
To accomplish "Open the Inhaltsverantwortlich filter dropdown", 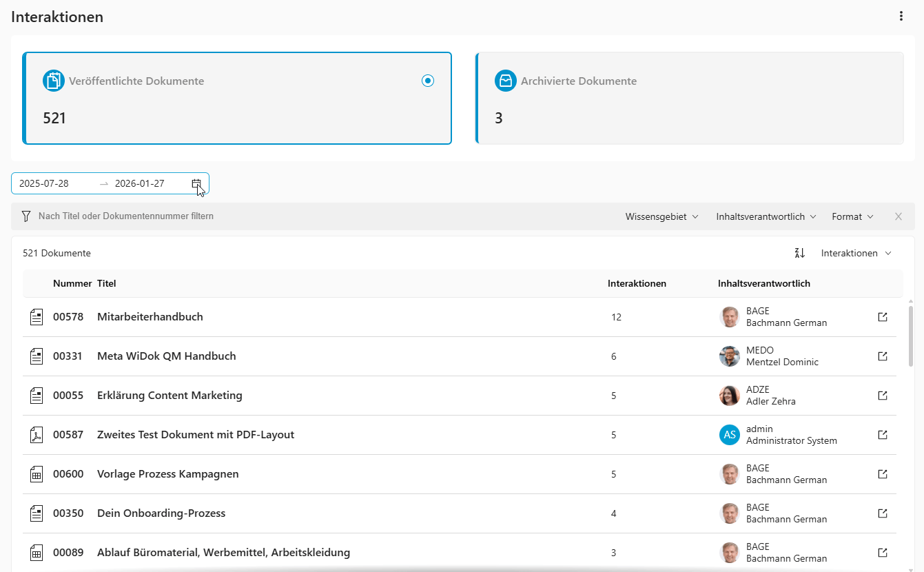I will 766,216.
